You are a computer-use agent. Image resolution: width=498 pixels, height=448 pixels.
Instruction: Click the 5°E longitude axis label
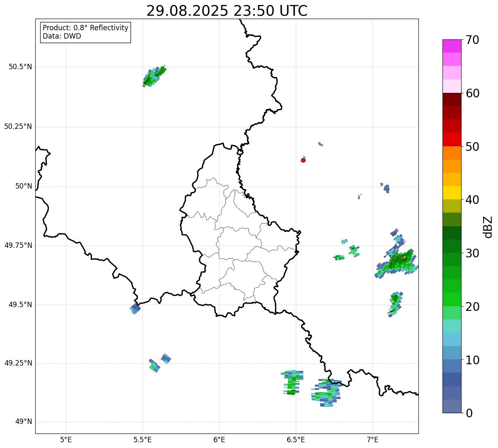(66, 439)
